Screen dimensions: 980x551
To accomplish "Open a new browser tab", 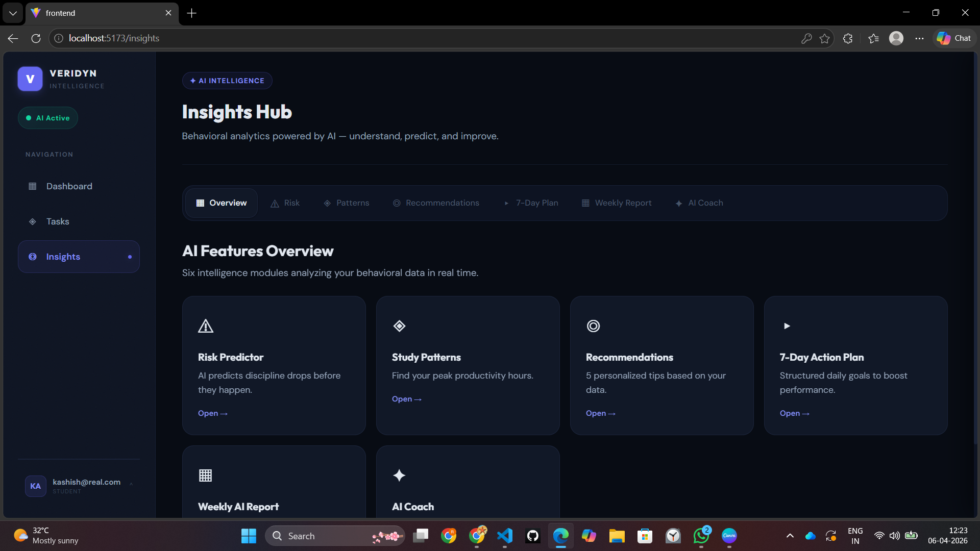I will click(192, 13).
